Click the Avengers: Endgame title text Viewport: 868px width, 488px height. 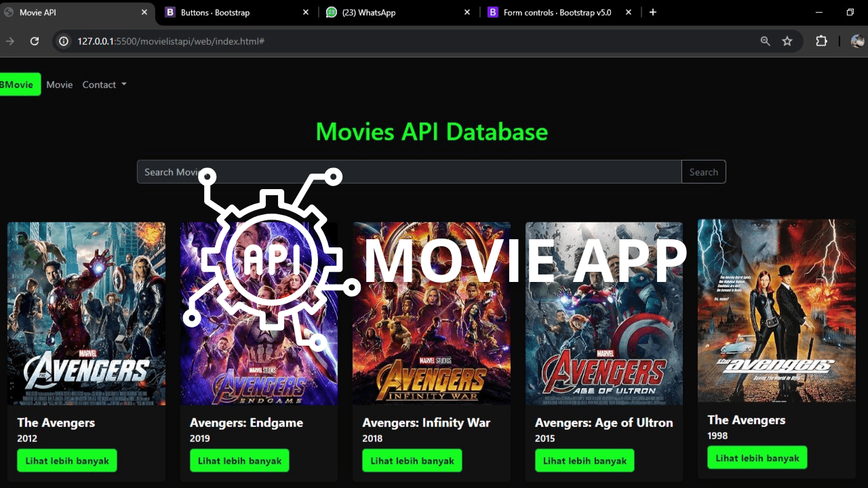click(246, 422)
